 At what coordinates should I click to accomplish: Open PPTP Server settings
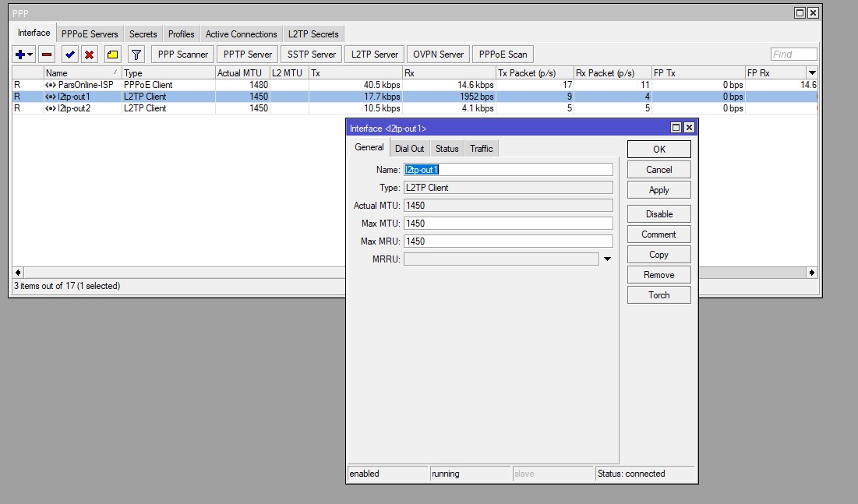coord(247,55)
